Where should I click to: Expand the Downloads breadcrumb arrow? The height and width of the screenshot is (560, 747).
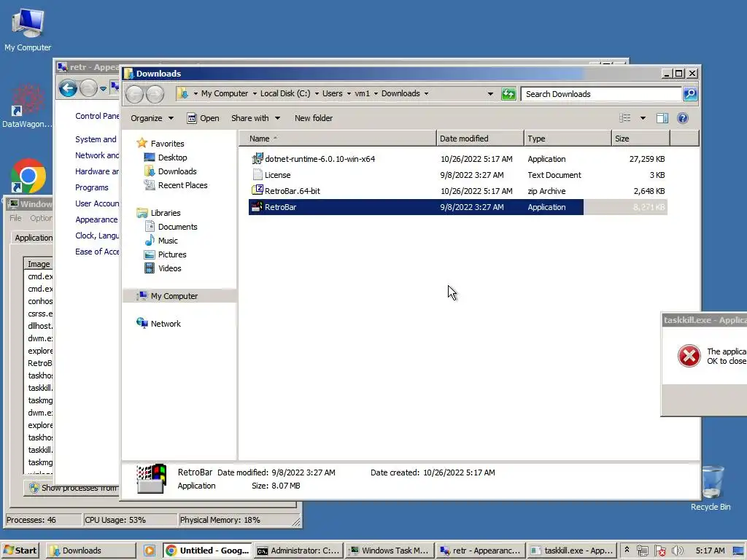pos(426,94)
